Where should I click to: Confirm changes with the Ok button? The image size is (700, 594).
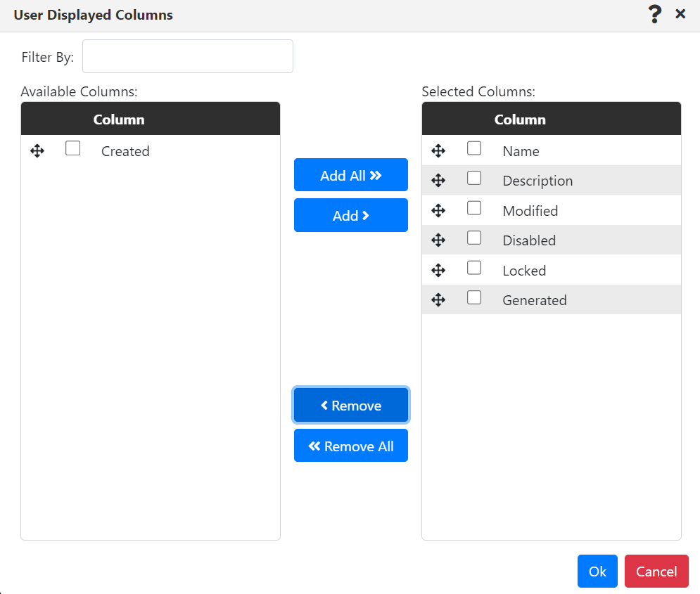click(x=597, y=571)
